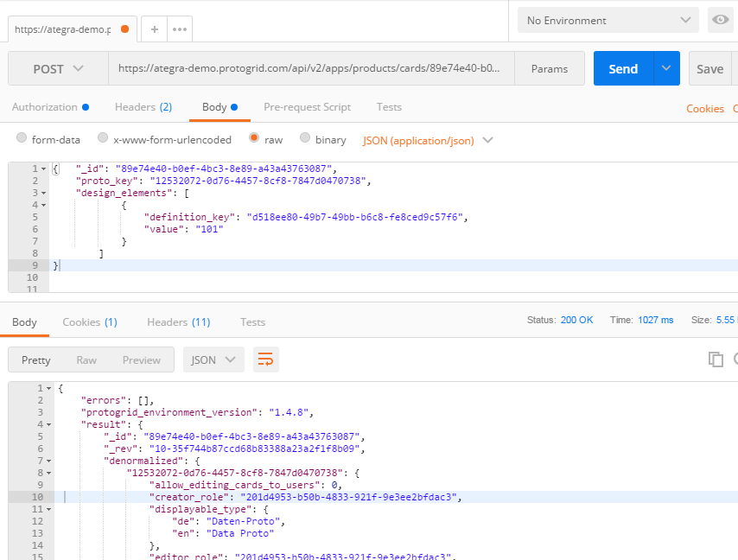Open the JSON (application/json) content type dropdown

coord(428,140)
